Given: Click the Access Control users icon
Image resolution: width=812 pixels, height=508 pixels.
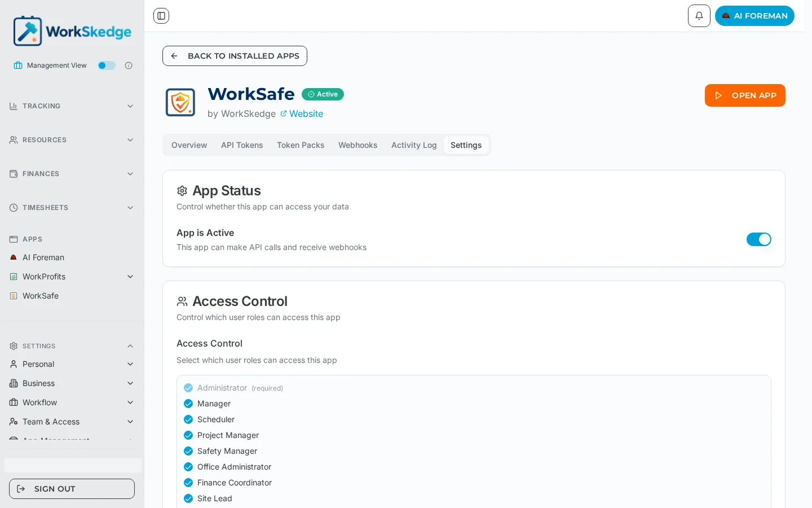Looking at the screenshot, I should (x=182, y=301).
